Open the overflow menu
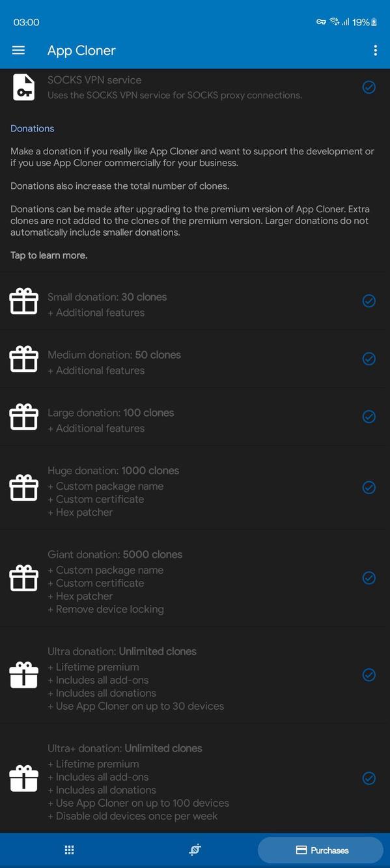 pyautogui.click(x=375, y=49)
